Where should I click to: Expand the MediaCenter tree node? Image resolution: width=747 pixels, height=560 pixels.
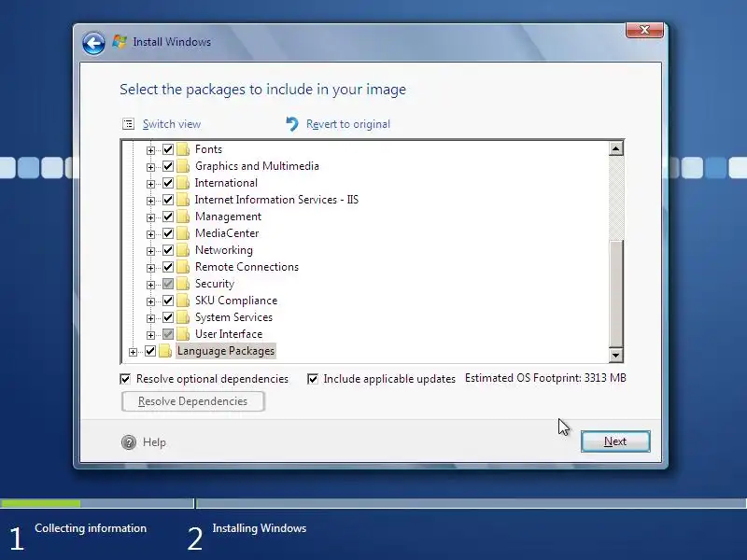pyautogui.click(x=150, y=234)
